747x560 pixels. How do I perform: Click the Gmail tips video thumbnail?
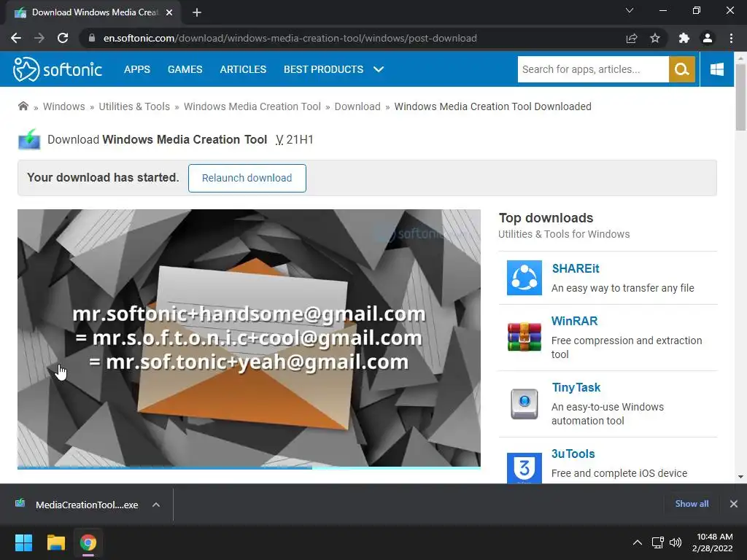point(249,338)
